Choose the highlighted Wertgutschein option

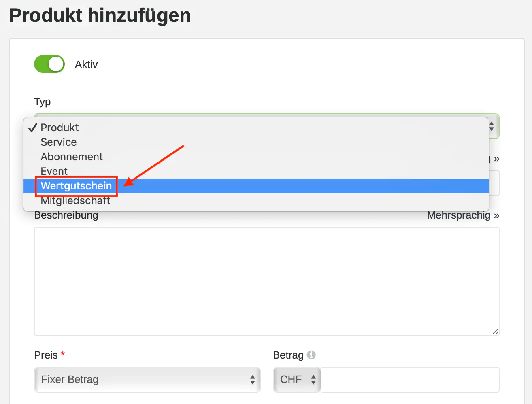(x=76, y=186)
